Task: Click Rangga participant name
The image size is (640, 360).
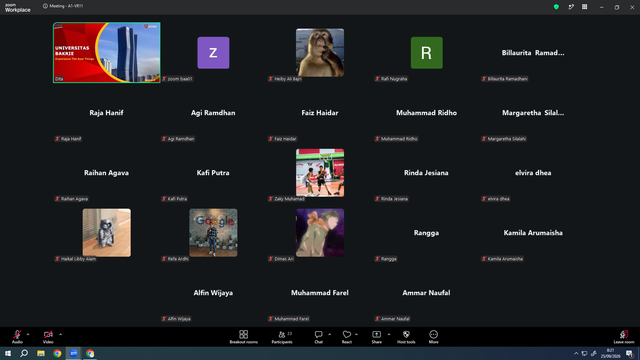Action: (x=426, y=233)
